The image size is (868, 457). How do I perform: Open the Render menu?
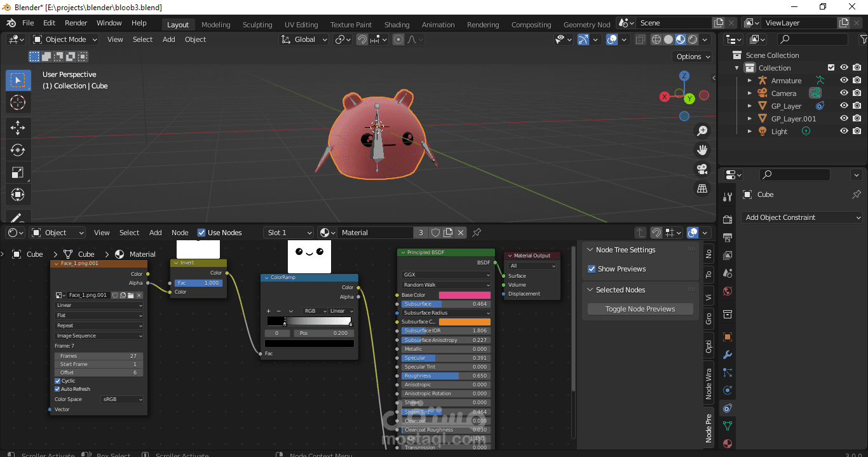click(76, 23)
